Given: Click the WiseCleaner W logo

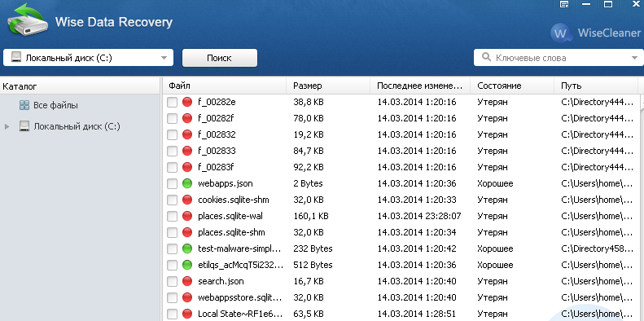Looking at the screenshot, I should coord(562,33).
